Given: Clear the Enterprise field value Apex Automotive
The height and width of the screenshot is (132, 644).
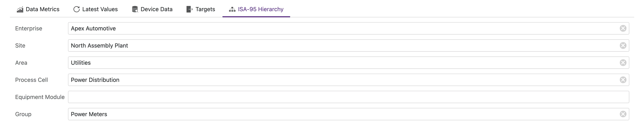Looking at the screenshot, I should point(623,28).
